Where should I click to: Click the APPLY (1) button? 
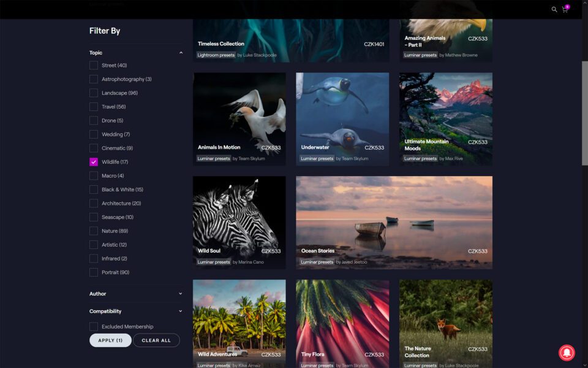(110, 340)
